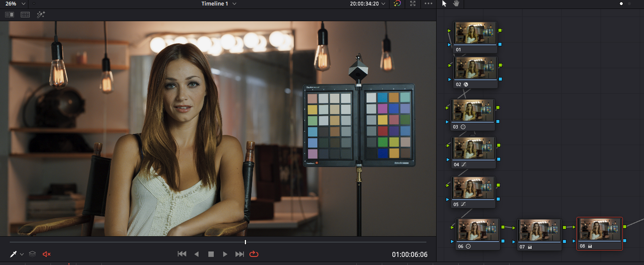This screenshot has height=265, width=644.
Task: Click the highlight magic wand icon
Action: point(41,15)
